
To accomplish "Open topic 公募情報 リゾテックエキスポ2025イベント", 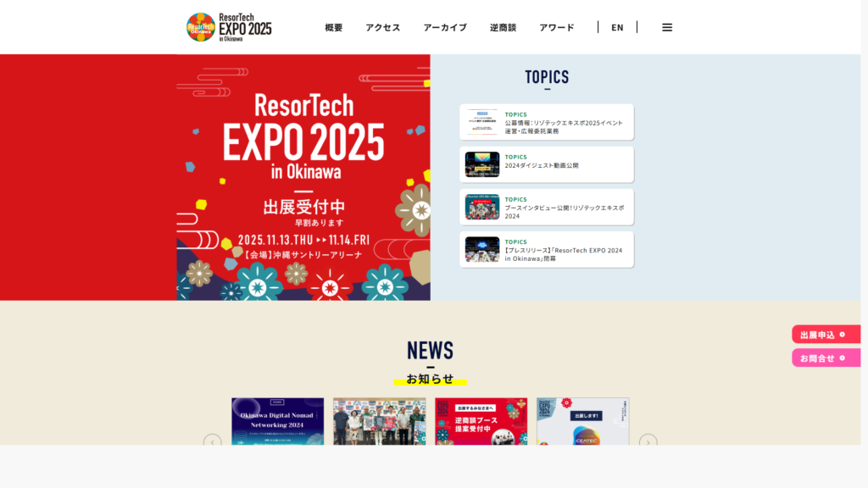I will (547, 122).
